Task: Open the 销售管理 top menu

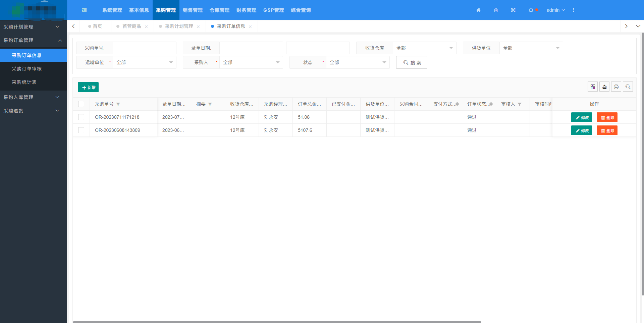Action: pyautogui.click(x=193, y=10)
